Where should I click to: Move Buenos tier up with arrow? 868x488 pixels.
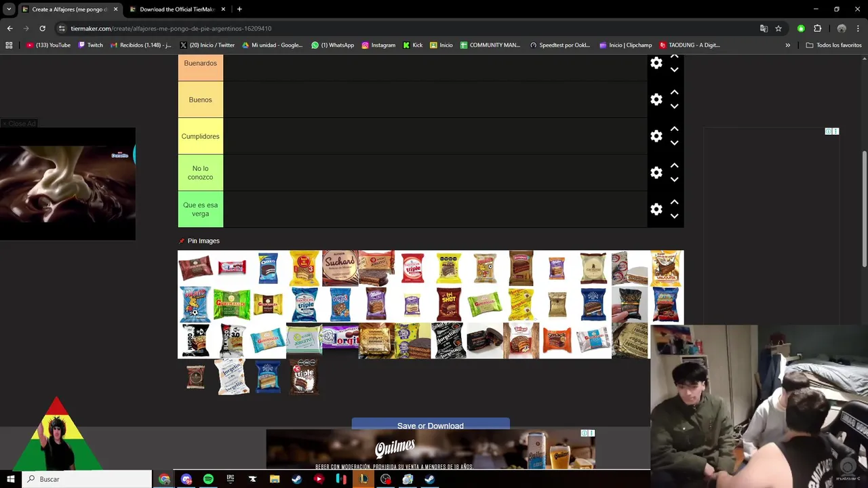coord(674,92)
